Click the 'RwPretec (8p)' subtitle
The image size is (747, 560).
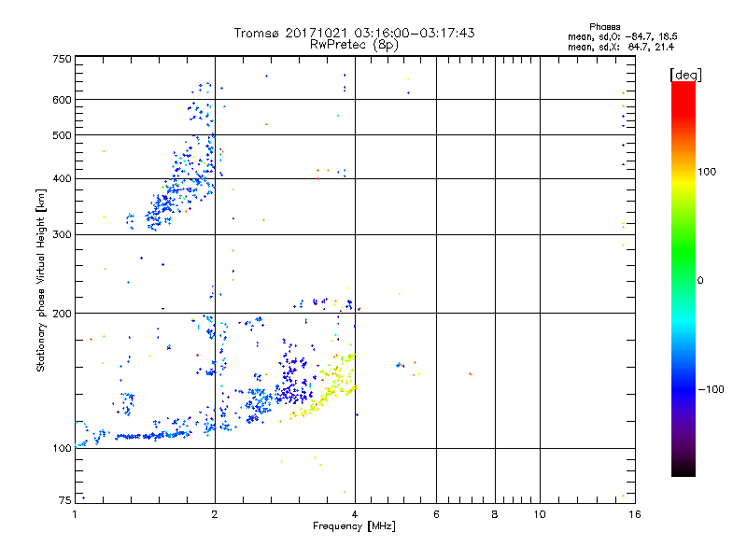(x=354, y=45)
